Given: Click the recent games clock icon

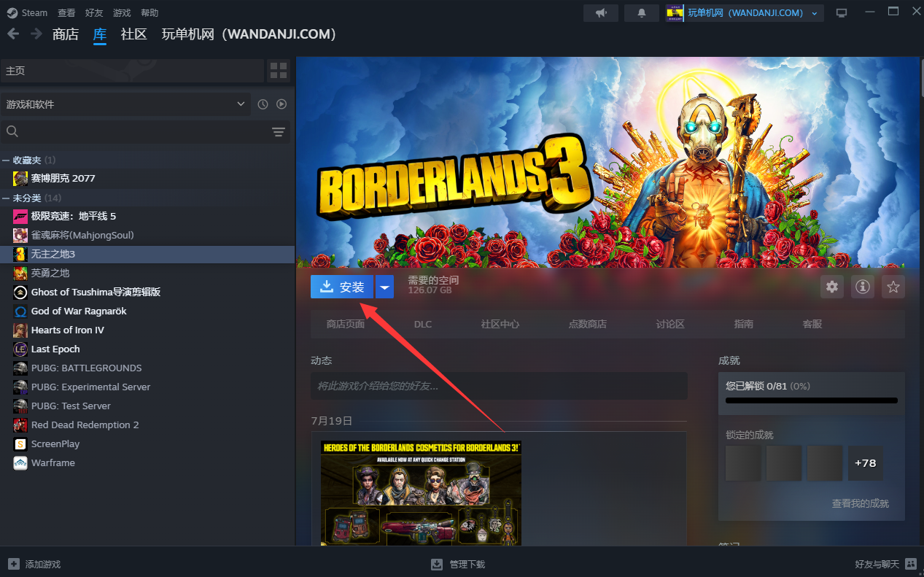Looking at the screenshot, I should tap(262, 104).
